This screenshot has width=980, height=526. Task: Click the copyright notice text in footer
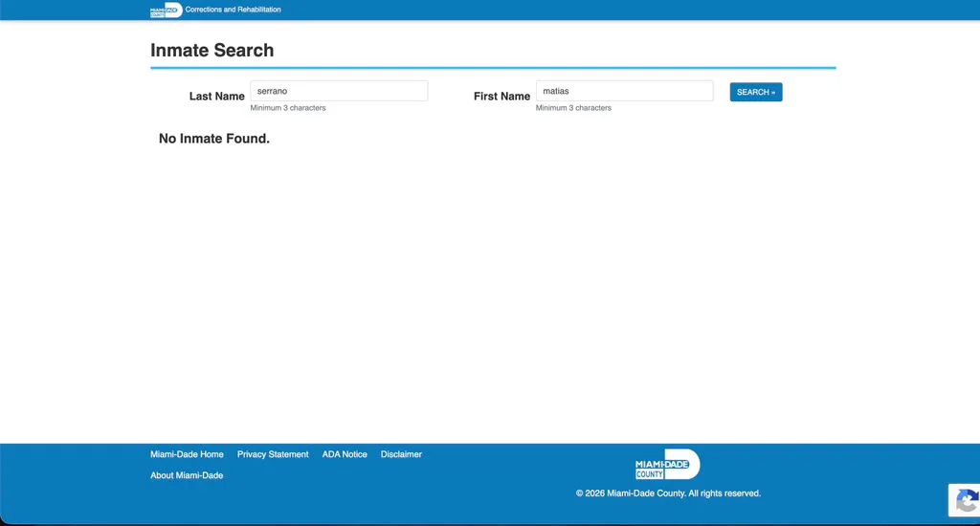(668, 493)
